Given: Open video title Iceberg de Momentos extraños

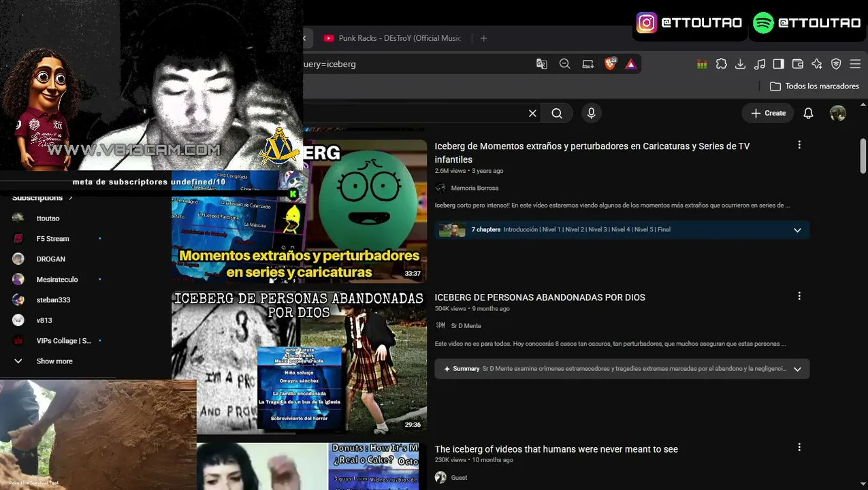Looking at the screenshot, I should click(592, 152).
